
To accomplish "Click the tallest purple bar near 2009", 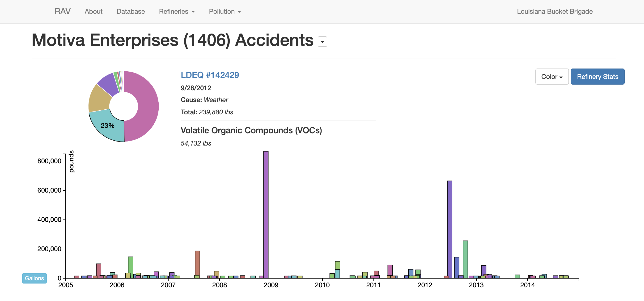I will [266, 215].
